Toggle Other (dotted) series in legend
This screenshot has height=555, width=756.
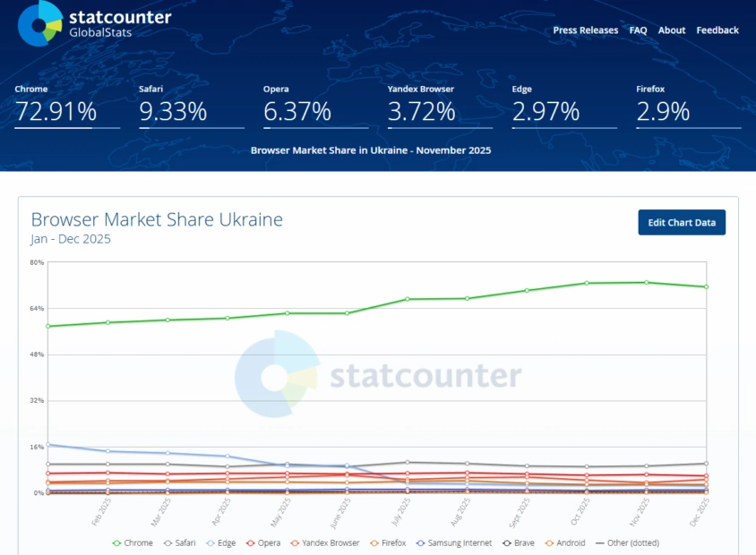tap(627, 543)
